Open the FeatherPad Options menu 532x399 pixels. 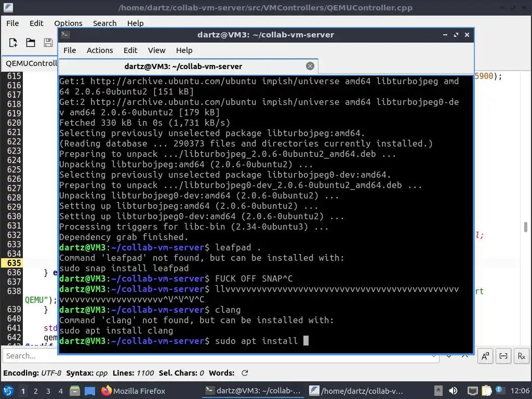(x=68, y=23)
